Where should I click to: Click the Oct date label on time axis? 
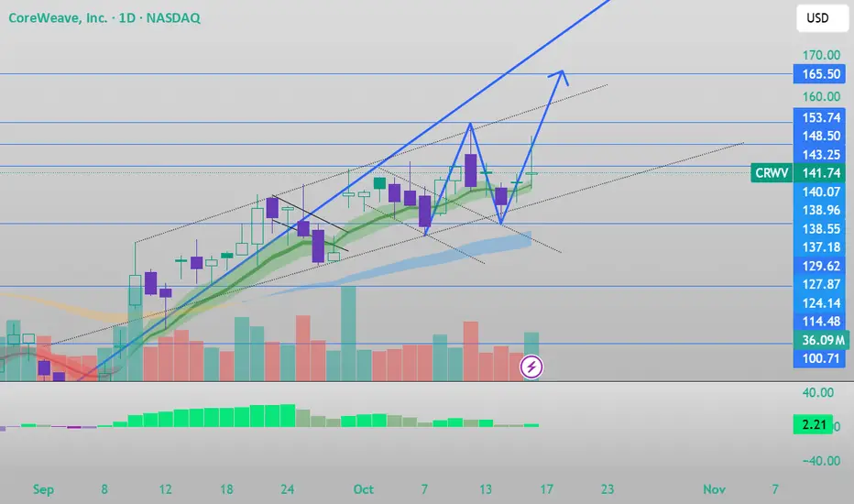click(x=363, y=489)
